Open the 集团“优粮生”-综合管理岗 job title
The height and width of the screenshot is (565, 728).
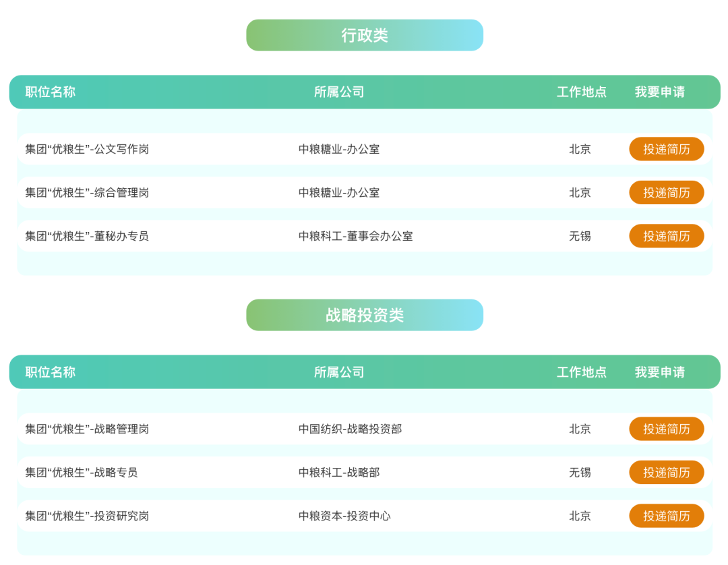coord(87,193)
